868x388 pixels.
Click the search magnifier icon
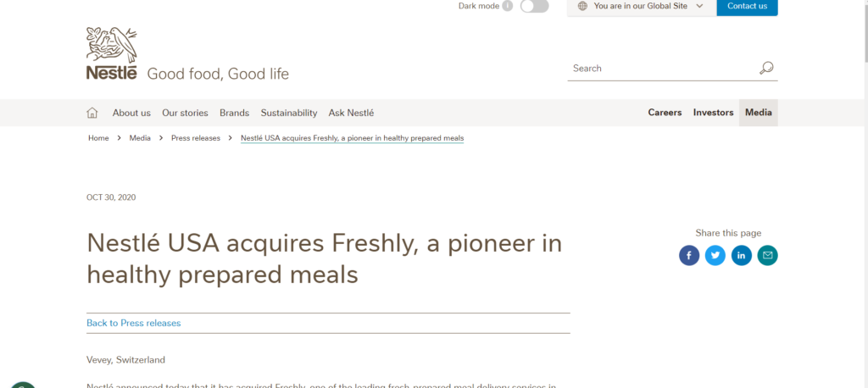(766, 68)
